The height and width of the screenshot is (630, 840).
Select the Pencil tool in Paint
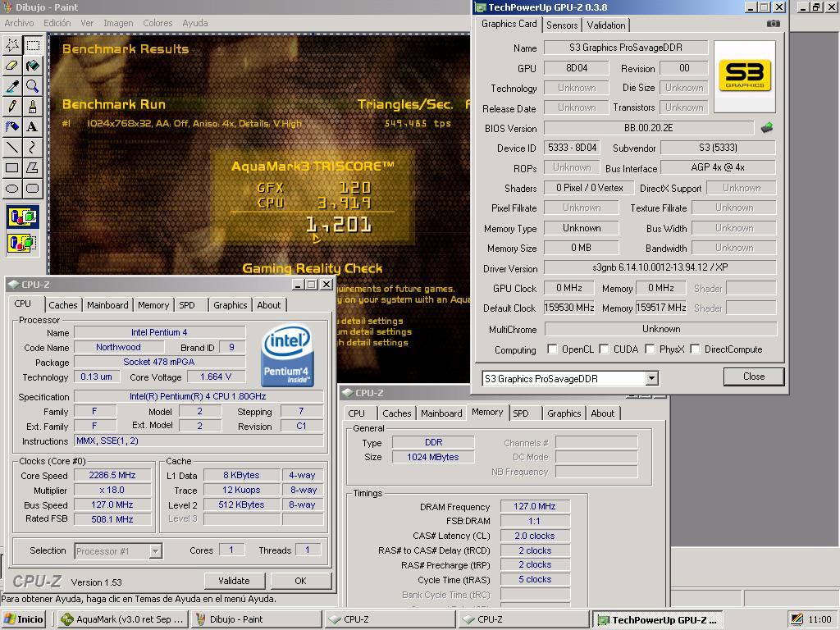(12, 106)
